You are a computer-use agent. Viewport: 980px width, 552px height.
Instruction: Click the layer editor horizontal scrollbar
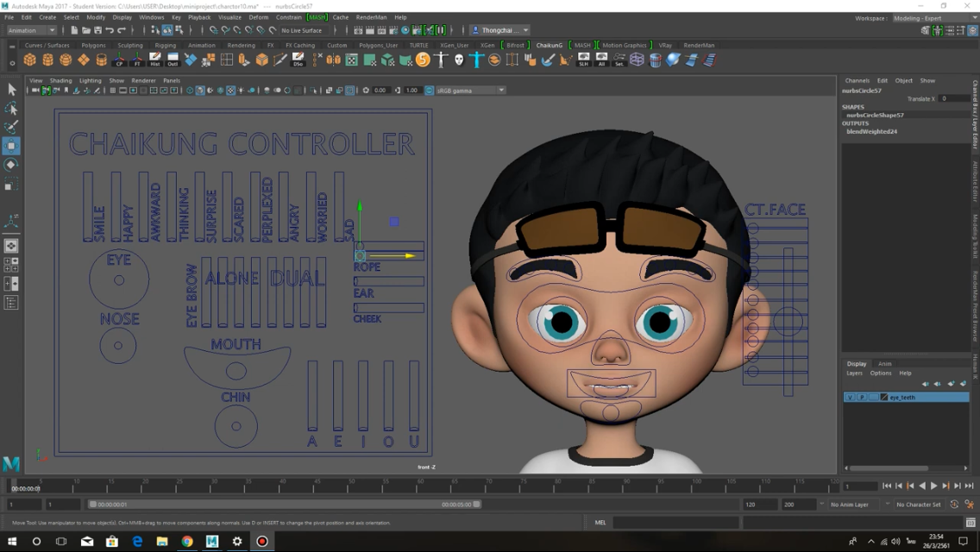click(889, 468)
